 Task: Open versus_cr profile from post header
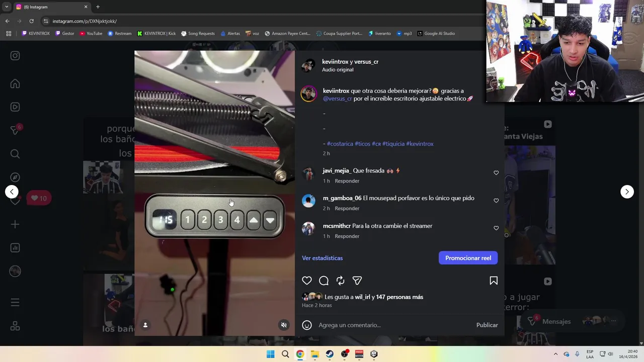(x=366, y=62)
